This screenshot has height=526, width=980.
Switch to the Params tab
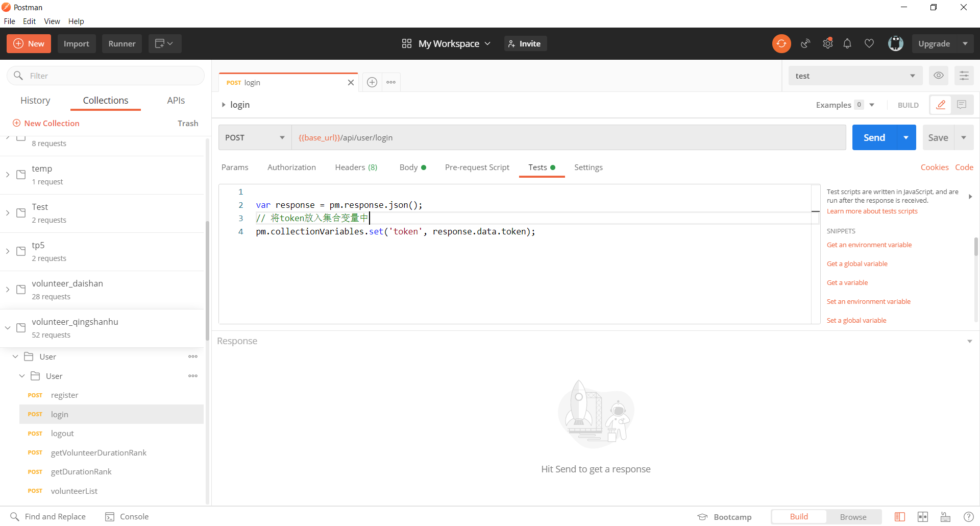tap(235, 168)
